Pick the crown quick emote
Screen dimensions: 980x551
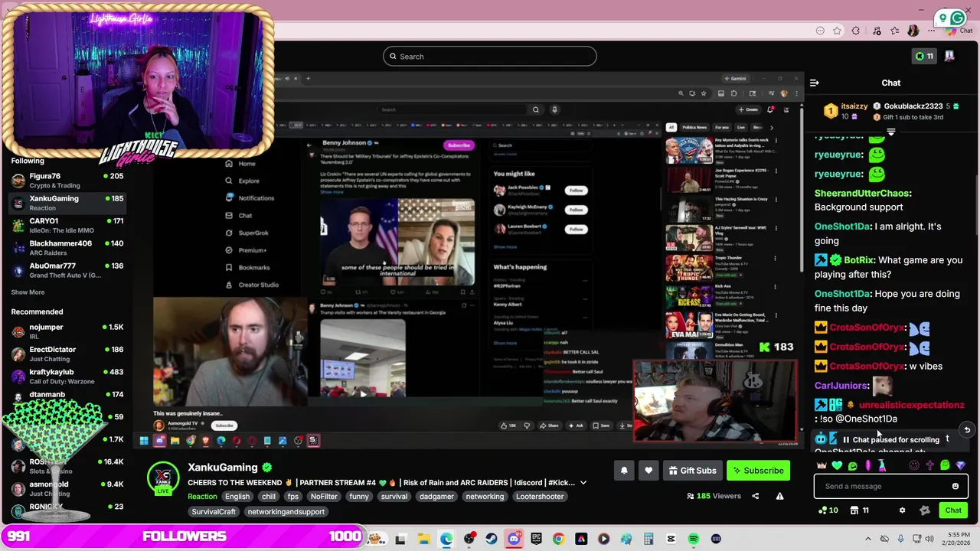click(x=822, y=465)
